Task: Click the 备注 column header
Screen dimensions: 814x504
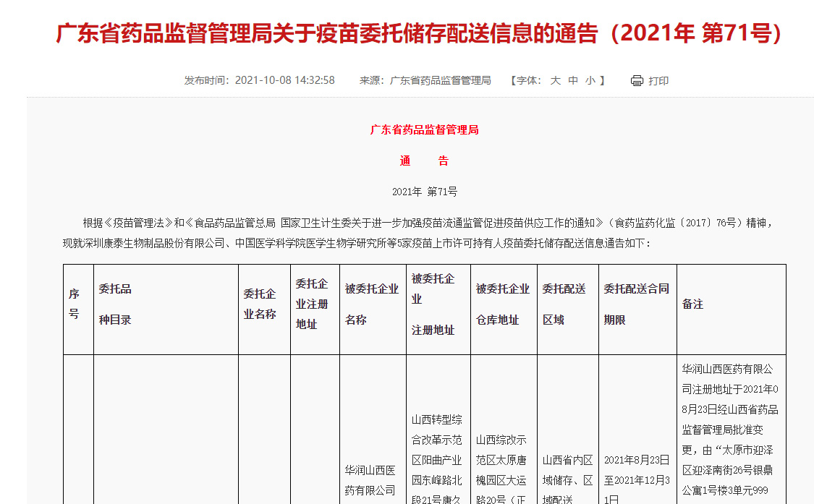Action: point(692,304)
